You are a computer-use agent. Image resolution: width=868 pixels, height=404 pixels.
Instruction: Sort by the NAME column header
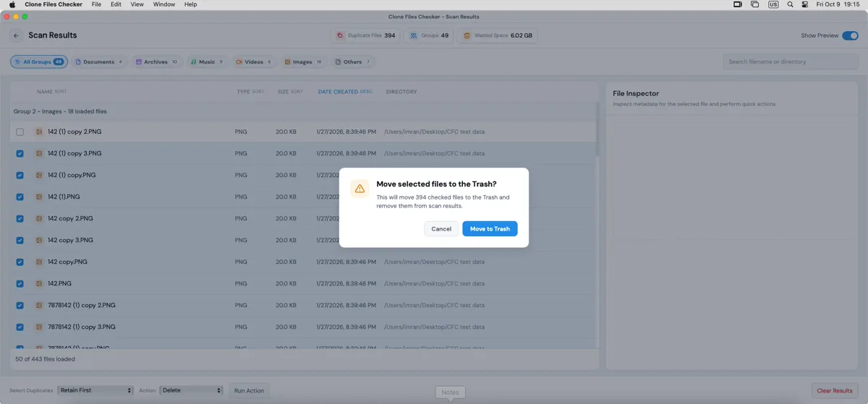click(52, 92)
